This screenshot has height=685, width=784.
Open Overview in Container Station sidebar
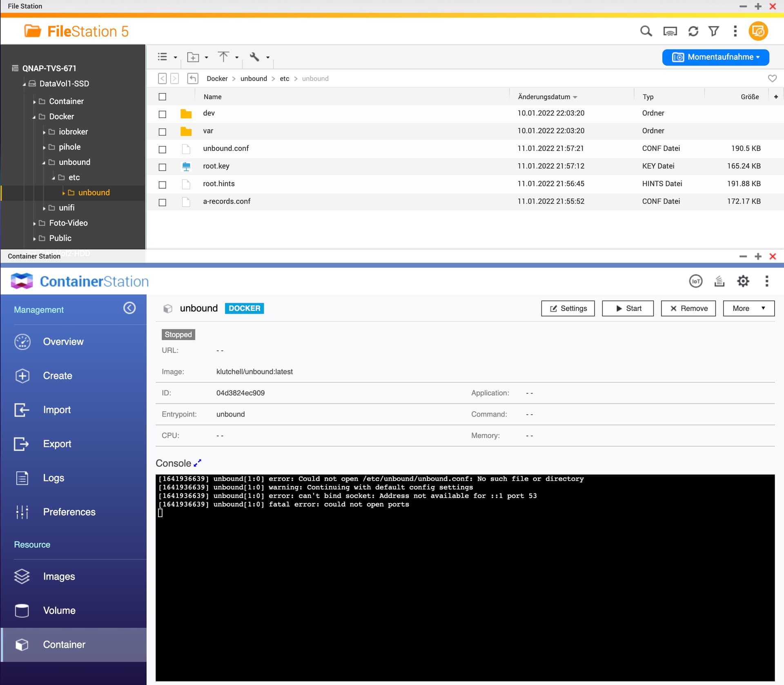pyautogui.click(x=73, y=341)
